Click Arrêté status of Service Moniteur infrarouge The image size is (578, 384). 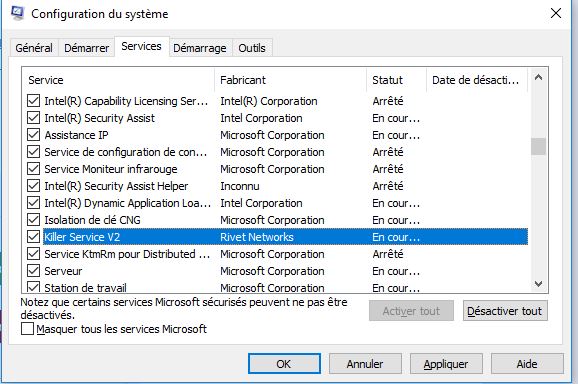click(388, 169)
